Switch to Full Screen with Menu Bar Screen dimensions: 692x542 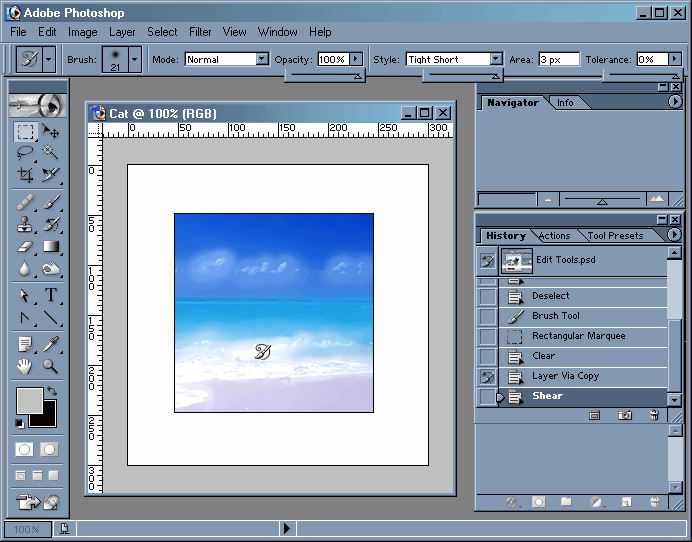(38, 475)
